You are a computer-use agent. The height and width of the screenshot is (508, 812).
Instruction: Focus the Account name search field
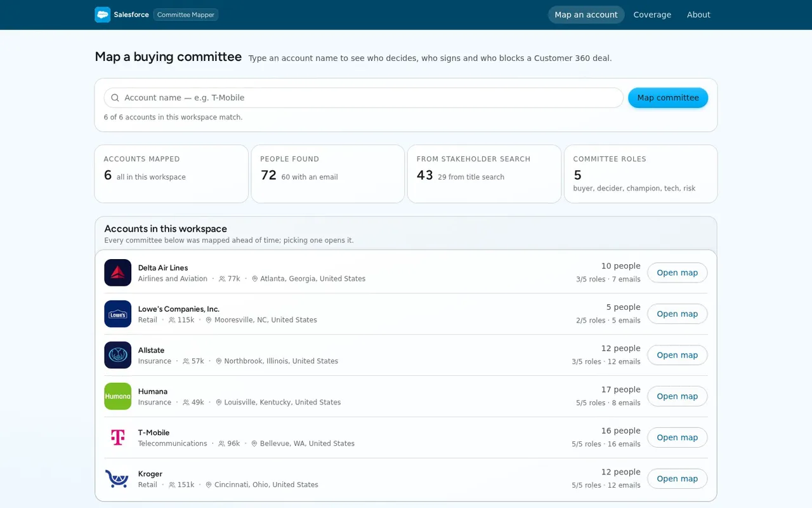[x=363, y=98]
